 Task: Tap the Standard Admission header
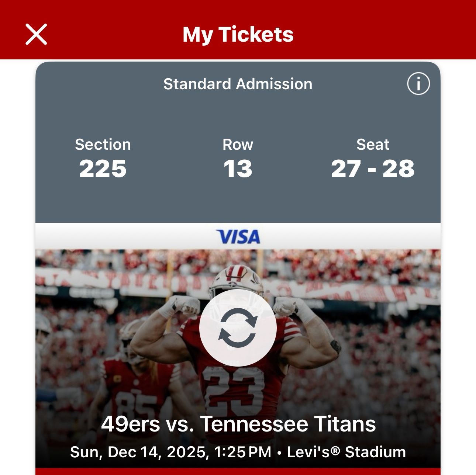coord(238,84)
